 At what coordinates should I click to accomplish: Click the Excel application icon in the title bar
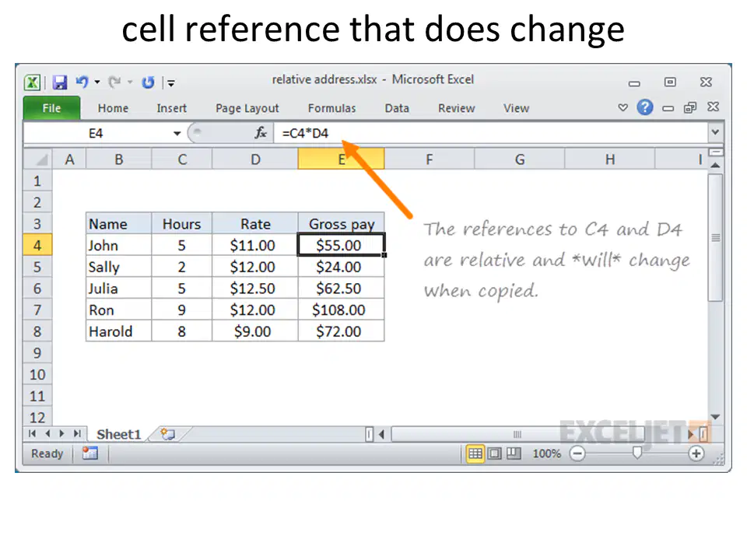(x=32, y=82)
